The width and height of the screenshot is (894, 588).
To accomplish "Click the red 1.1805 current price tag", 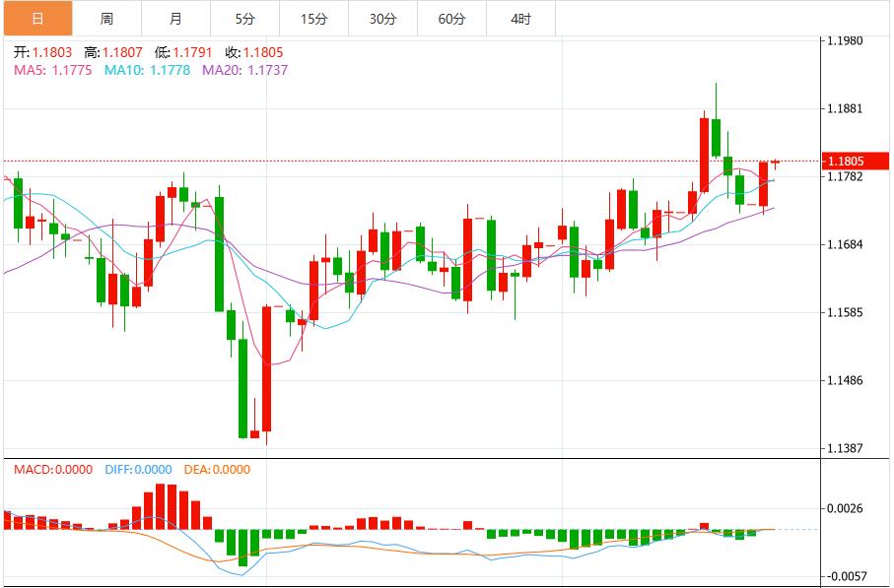I will tap(857, 158).
